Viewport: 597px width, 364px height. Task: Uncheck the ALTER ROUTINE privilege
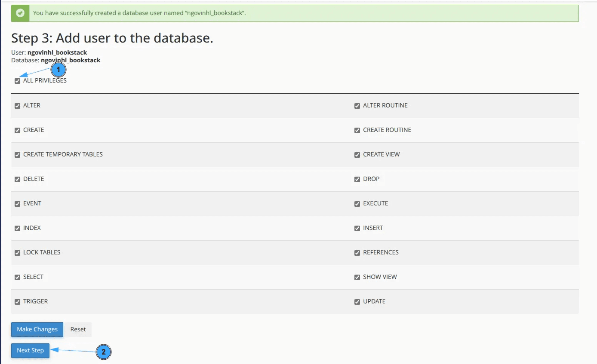point(357,106)
